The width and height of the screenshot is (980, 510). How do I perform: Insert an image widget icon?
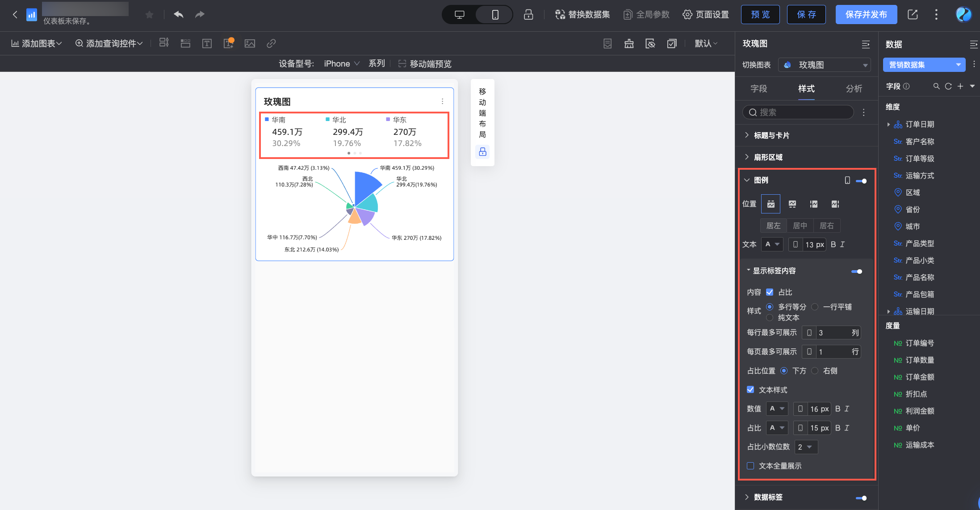click(250, 43)
